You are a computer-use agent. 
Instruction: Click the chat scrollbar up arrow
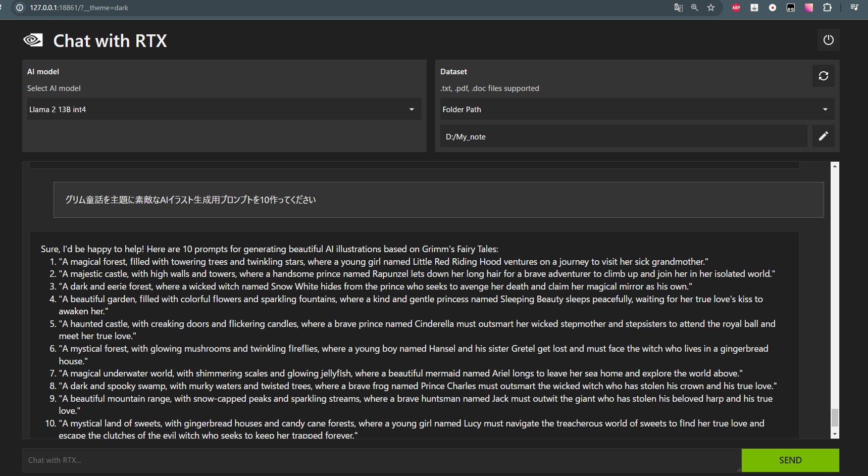835,166
